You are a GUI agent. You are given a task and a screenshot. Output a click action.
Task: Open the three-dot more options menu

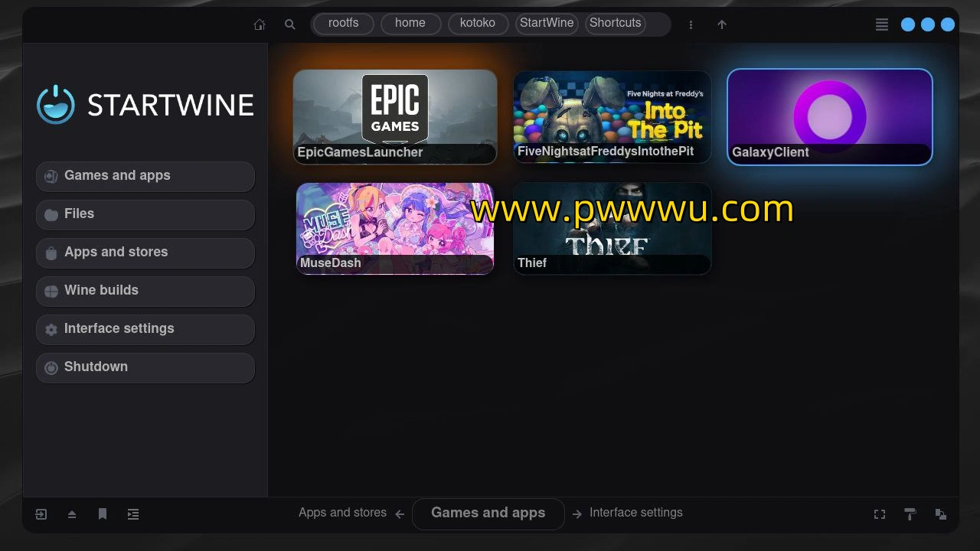tap(691, 24)
